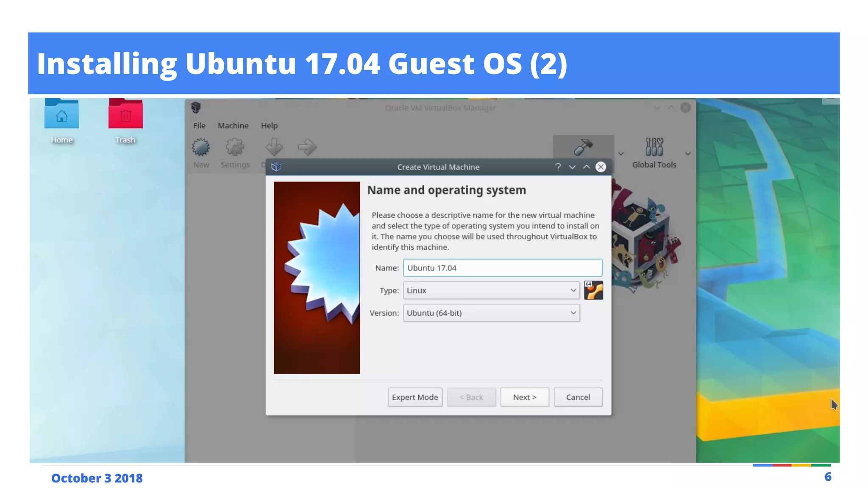Screen dimensions: 868x488
Task: Expand the Type dropdown showing Linux
Action: [491, 291]
